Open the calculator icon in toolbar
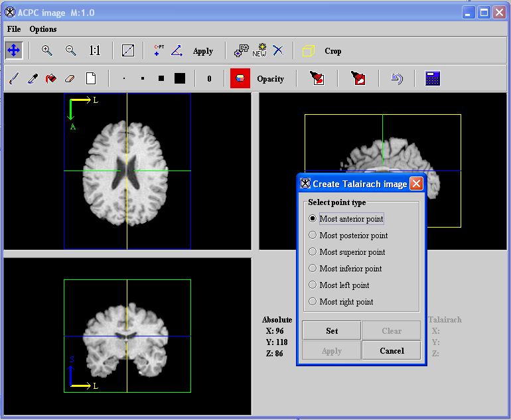Image resolution: width=511 pixels, height=420 pixels. pyautogui.click(x=433, y=79)
